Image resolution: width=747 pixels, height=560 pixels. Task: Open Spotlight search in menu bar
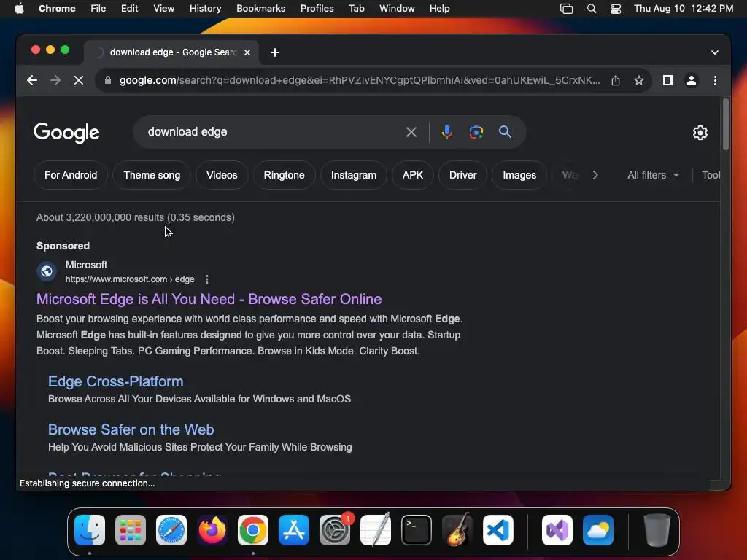[591, 9]
